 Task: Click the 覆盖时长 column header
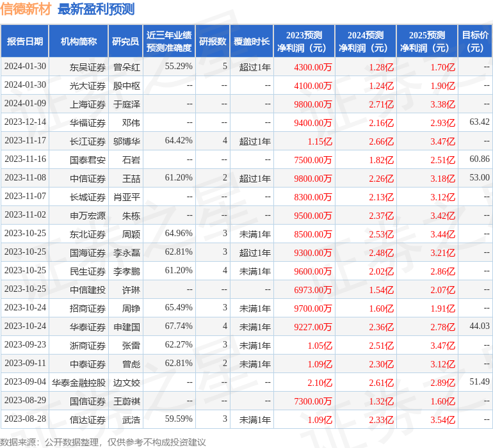tap(252, 41)
